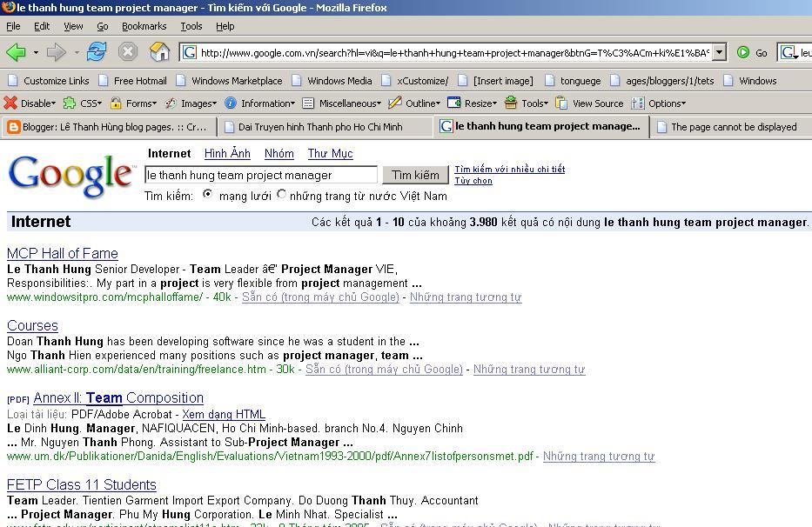Open "Tìm kiếm với nhiều chi tiết" link
Screen dimensions: 812x527
coord(510,169)
